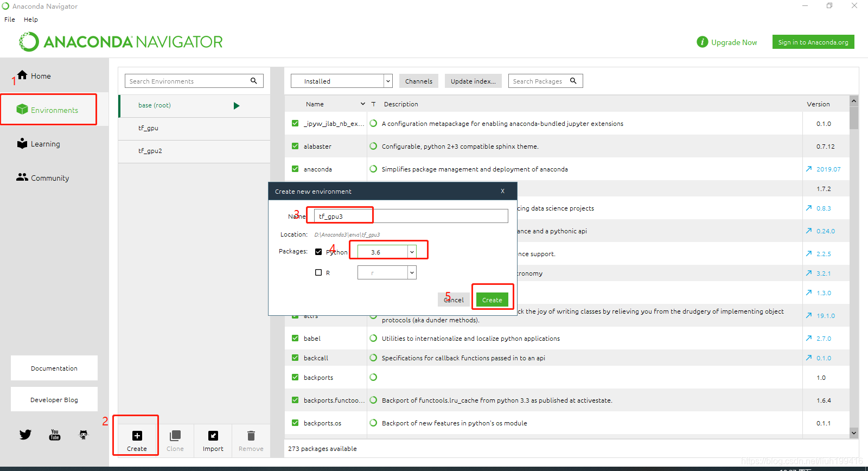
Task: Toggle the Python package checkbox
Action: tap(318, 252)
